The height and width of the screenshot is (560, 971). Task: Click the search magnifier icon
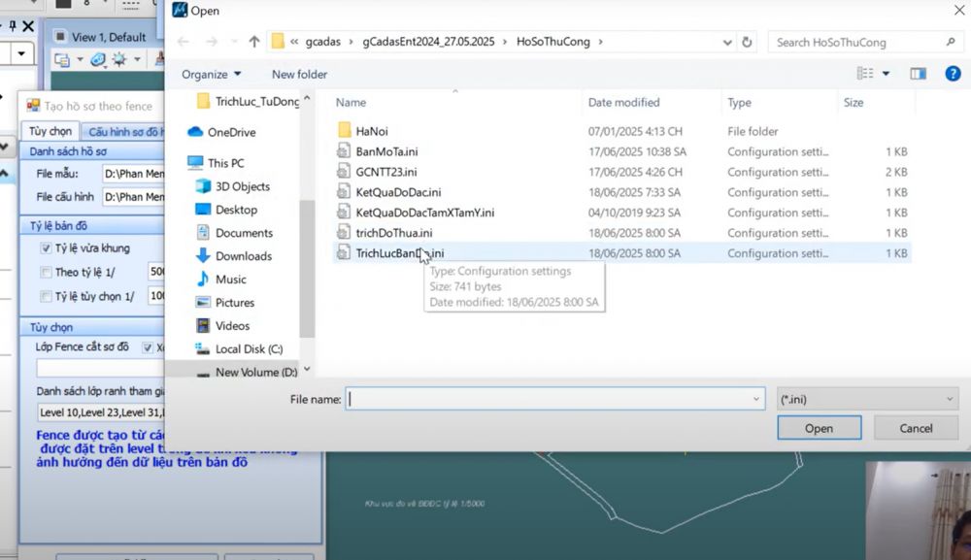pos(951,42)
